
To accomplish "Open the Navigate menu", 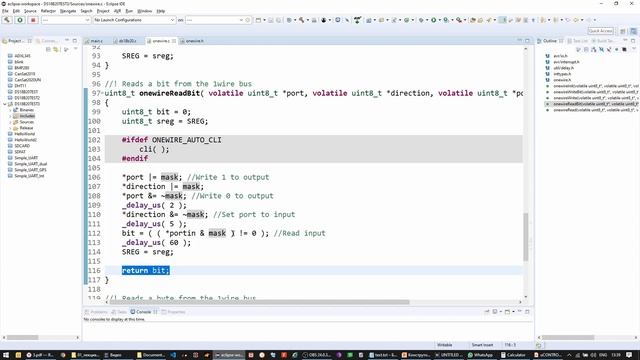I will click(68, 11).
